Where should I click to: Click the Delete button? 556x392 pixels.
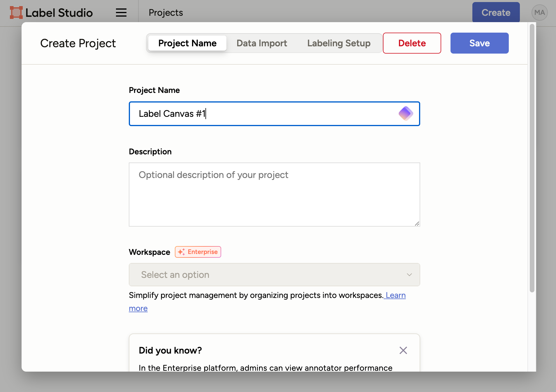[412, 43]
